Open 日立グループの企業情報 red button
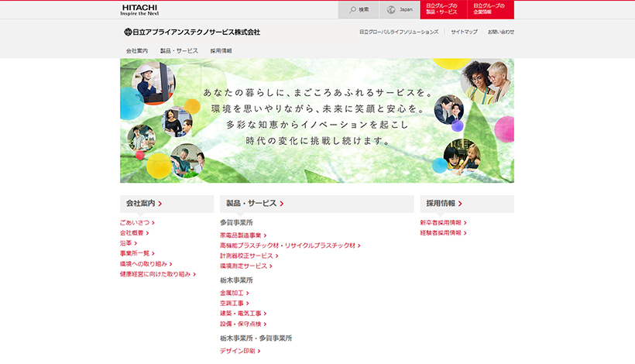 (491, 10)
